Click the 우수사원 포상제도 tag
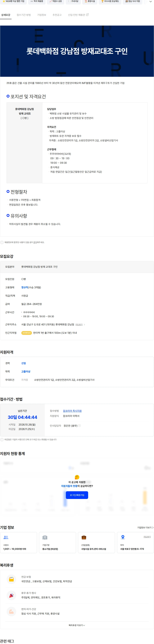The height and width of the screenshot is (644, 154). coord(110,1)
